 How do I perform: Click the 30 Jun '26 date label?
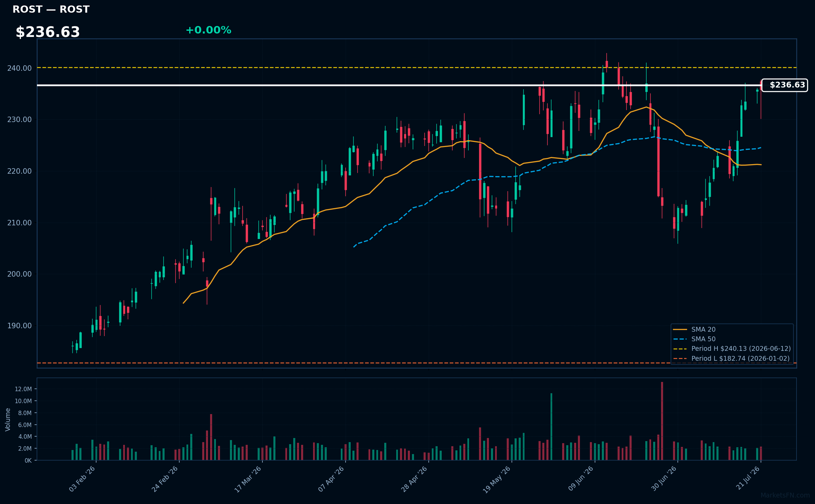(664, 479)
